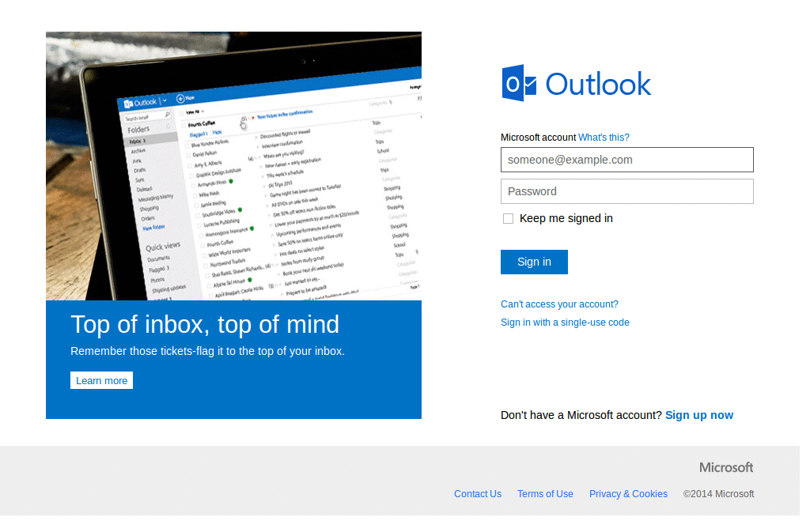The image size is (810, 532).
Task: Click the Learn more button
Action: (102, 381)
